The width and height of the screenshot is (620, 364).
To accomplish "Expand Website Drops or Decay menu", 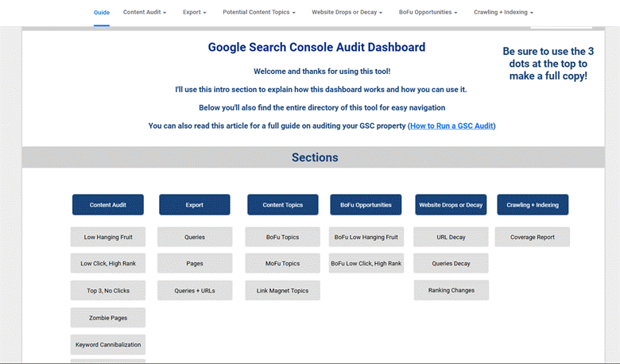I will coord(347,12).
